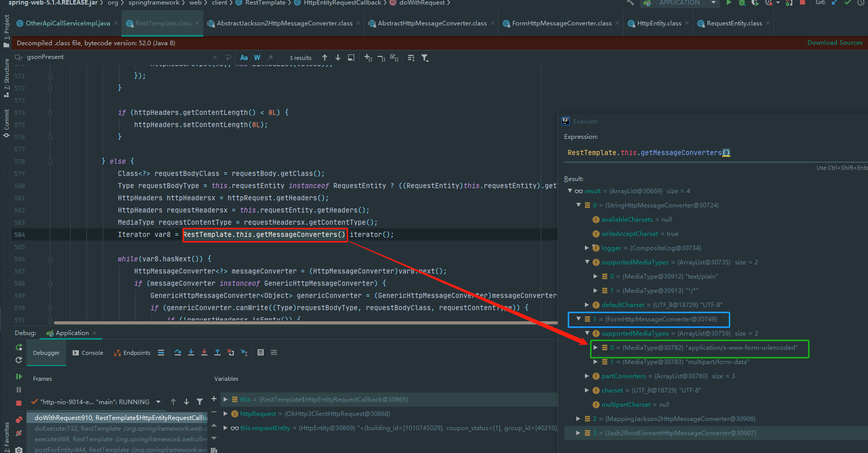
Task: Click the New Watch plus icon
Action: click(x=214, y=399)
